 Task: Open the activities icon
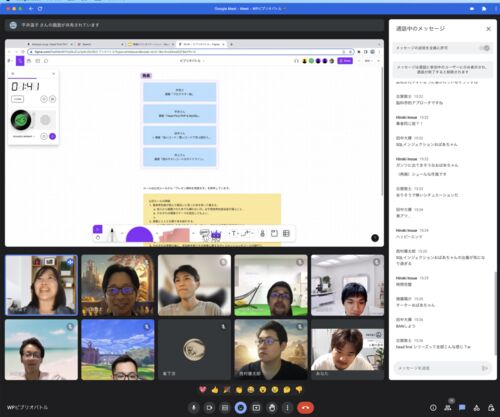[477, 408]
